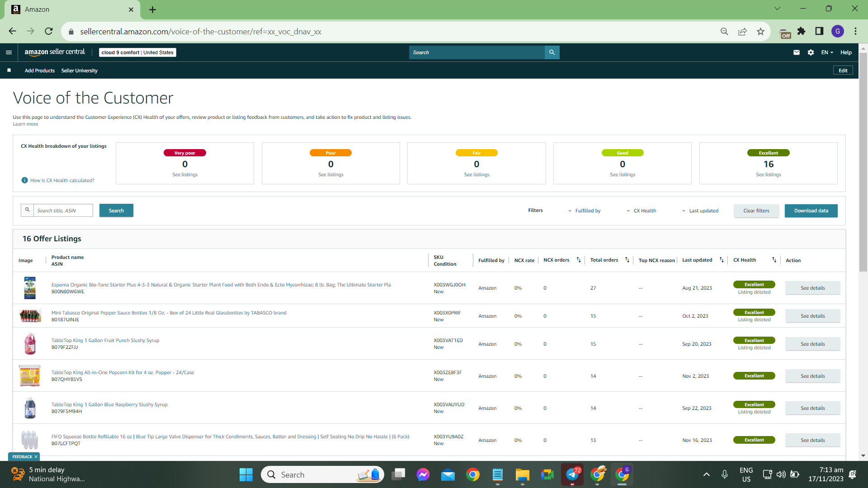Click the Seller Central top search box
Viewport: 868px width, 488px height.
(x=477, y=52)
